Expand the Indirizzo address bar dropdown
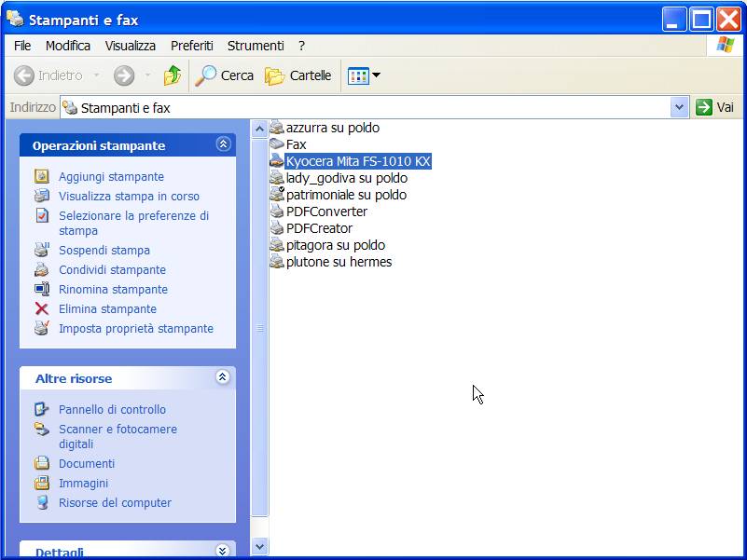 click(679, 107)
